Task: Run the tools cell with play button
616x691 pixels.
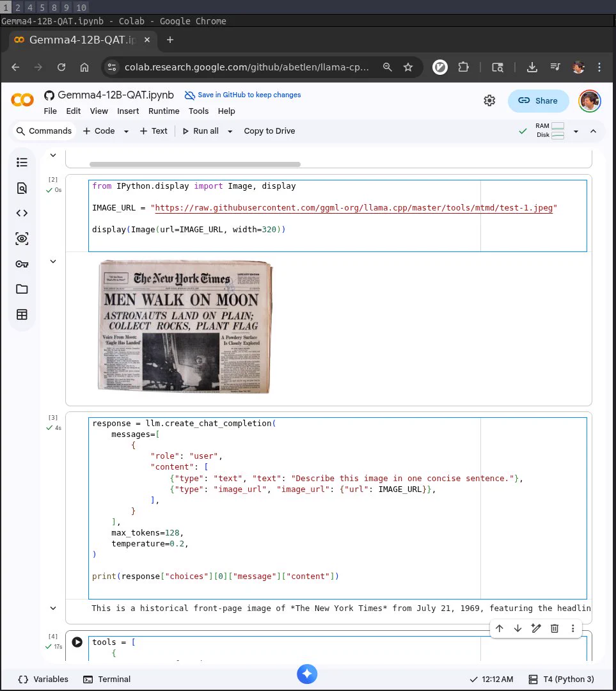Action: click(x=77, y=642)
